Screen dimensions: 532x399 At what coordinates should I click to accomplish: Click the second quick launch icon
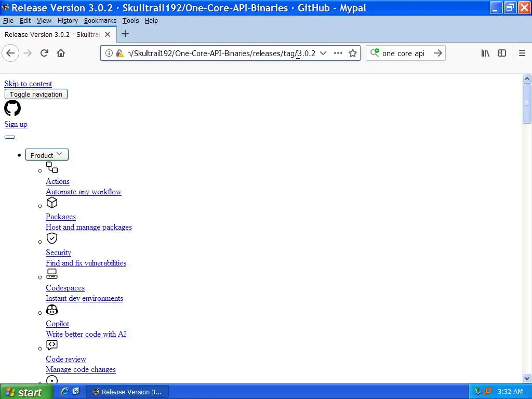tap(76, 392)
